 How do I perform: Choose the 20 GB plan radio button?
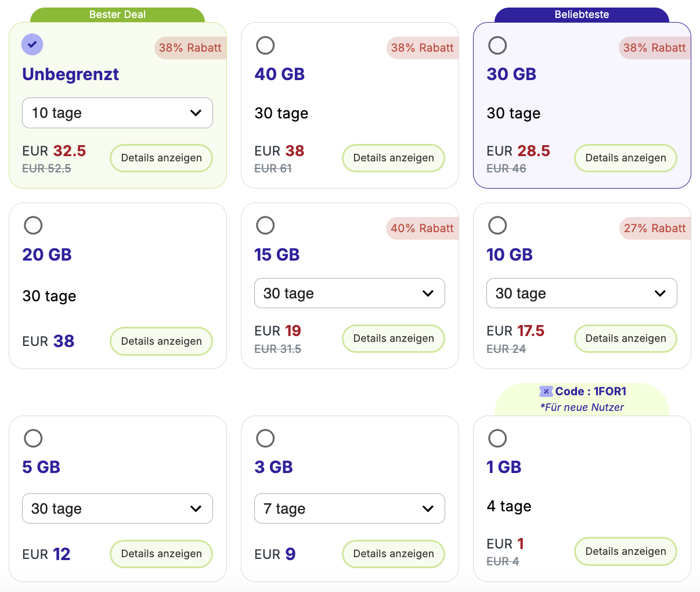coord(33,225)
